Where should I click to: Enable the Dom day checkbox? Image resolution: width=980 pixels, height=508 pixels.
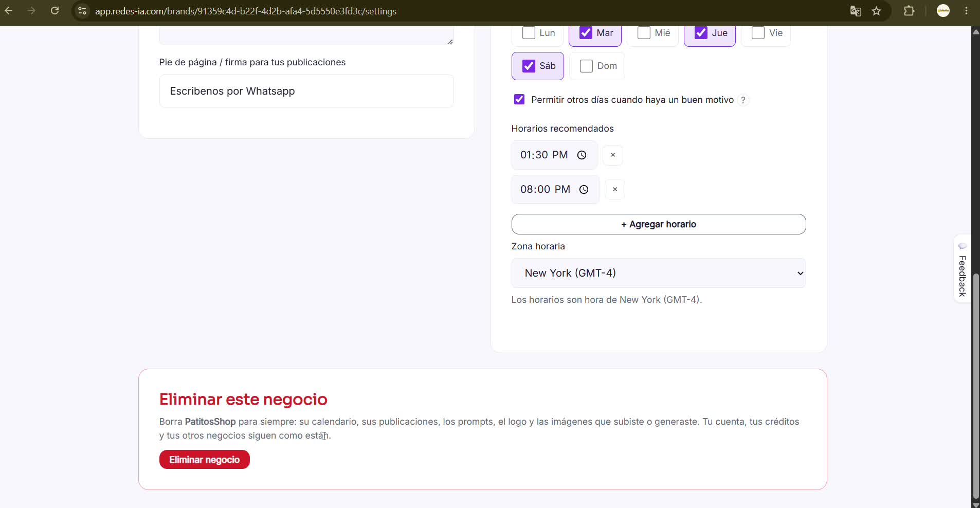click(586, 66)
